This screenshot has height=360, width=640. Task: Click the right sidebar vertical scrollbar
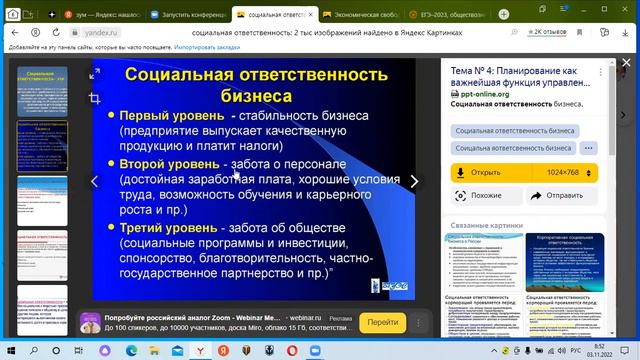[611, 110]
